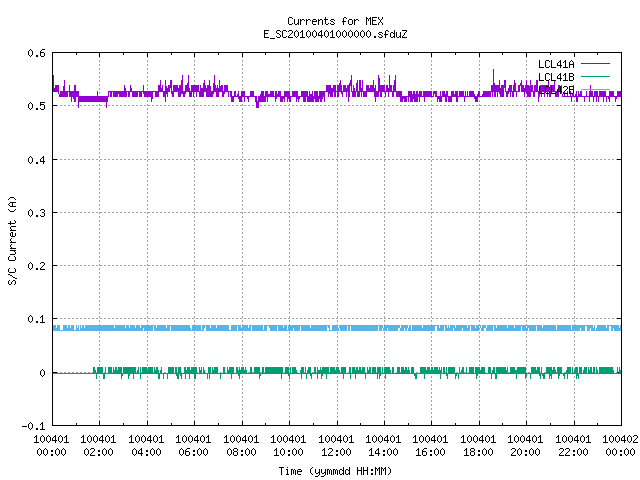This screenshot has width=640, height=480.
Task: Click the chart title 'Currents for MEX'
Action: 335,21
